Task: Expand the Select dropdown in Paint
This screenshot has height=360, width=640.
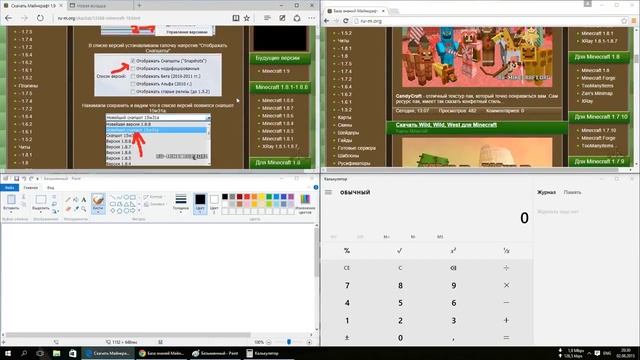Action: coord(40,211)
